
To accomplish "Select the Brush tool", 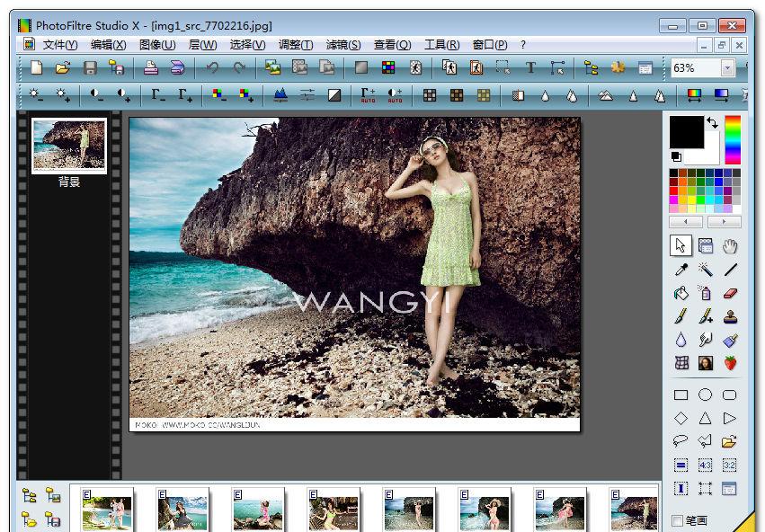I will [x=681, y=316].
